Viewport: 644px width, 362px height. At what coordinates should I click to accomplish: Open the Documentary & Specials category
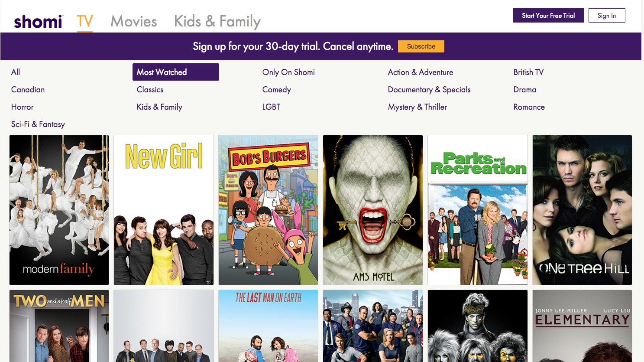tap(429, 90)
